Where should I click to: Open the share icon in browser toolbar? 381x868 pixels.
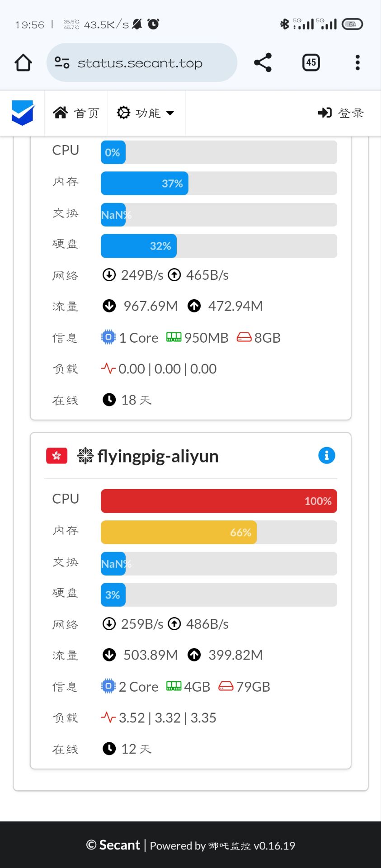[263, 62]
